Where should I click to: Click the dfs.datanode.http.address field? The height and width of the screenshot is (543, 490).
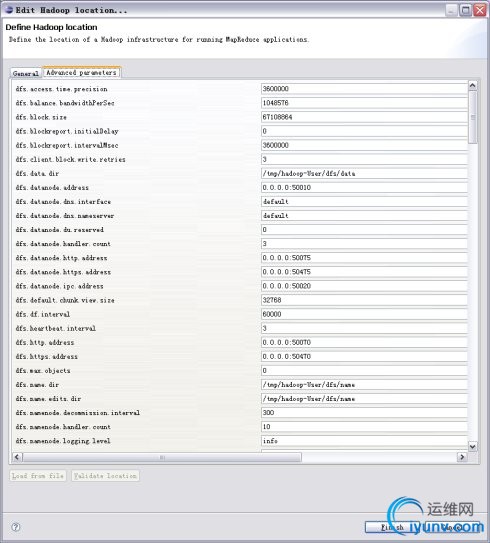[364, 258]
